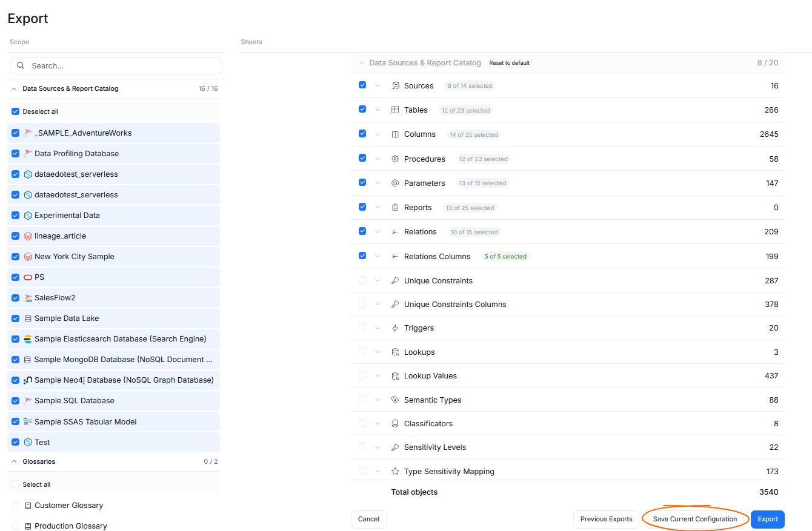Screen dimensions: 812x531
Task: Click the Parameters "13 of 15 selected" badge
Action: point(482,183)
